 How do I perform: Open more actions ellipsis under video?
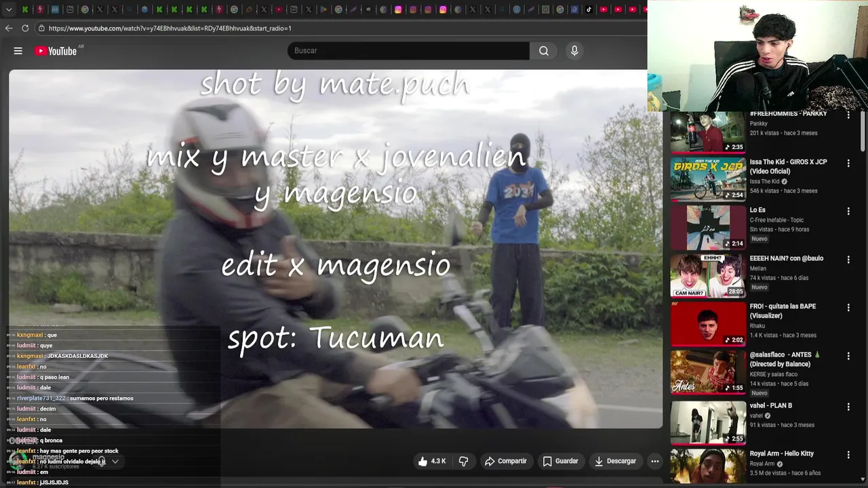click(x=655, y=461)
